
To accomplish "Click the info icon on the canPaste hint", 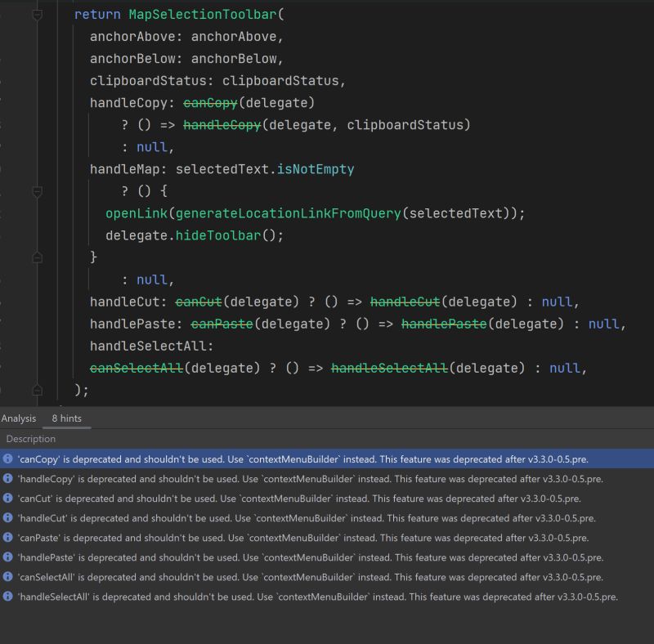I will 8,538.
